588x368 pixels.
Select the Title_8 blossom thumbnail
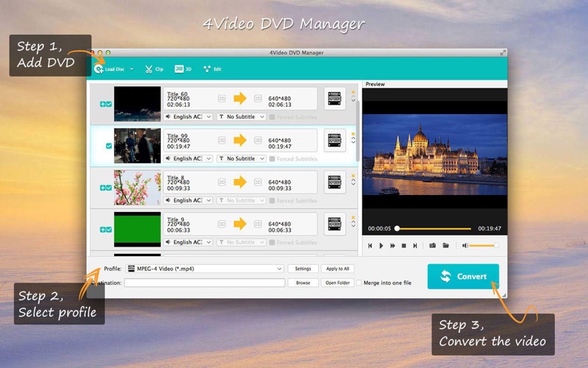pyautogui.click(x=137, y=188)
